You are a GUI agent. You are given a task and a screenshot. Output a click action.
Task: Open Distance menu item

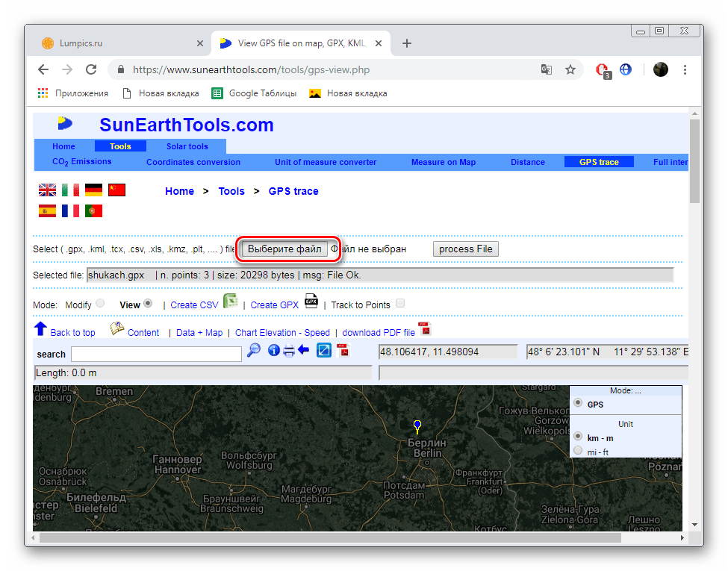(528, 162)
